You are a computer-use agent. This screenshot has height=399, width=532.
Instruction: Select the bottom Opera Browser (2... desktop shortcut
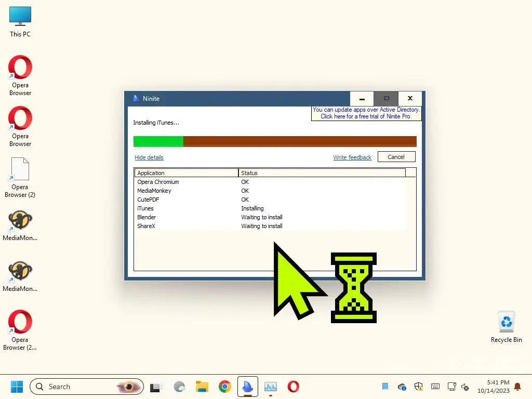point(20,330)
